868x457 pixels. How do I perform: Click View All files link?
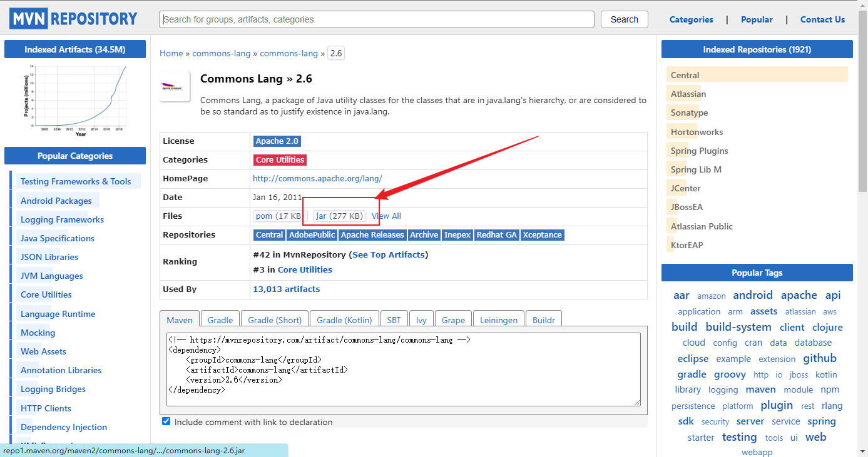(x=386, y=216)
